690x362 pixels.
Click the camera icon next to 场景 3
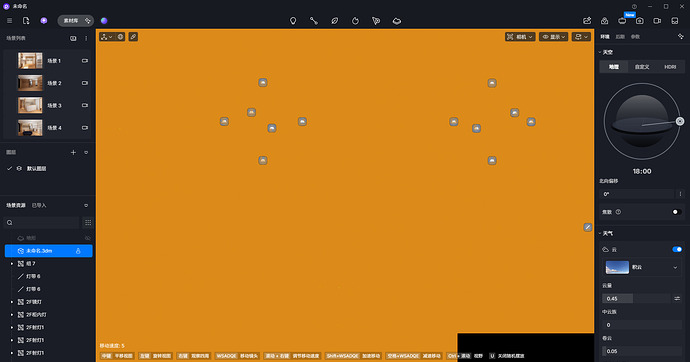pyautogui.click(x=84, y=105)
